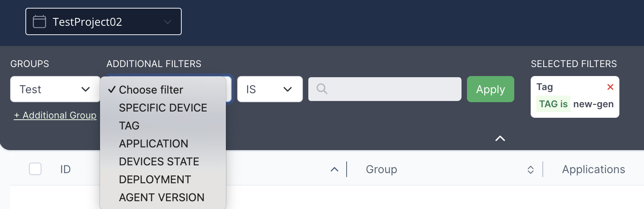The height and width of the screenshot is (209, 644).
Task: Collapse the filters panel with up chevron
Action: 500,138
